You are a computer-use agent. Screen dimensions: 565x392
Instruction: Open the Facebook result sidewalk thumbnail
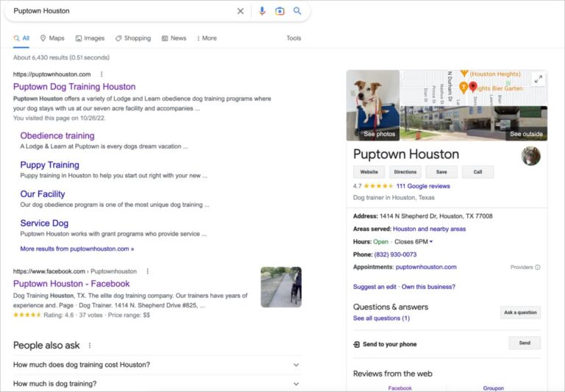281,287
